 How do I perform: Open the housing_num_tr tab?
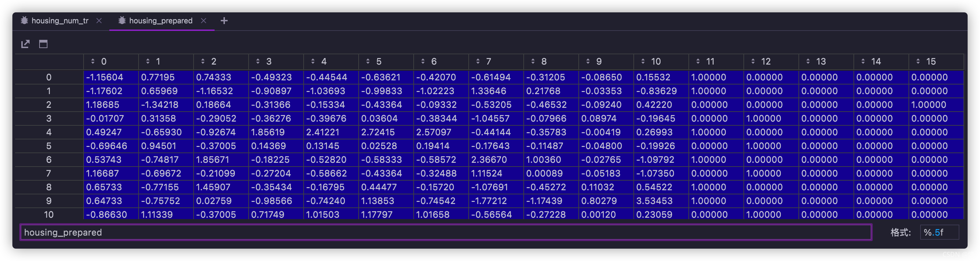60,21
